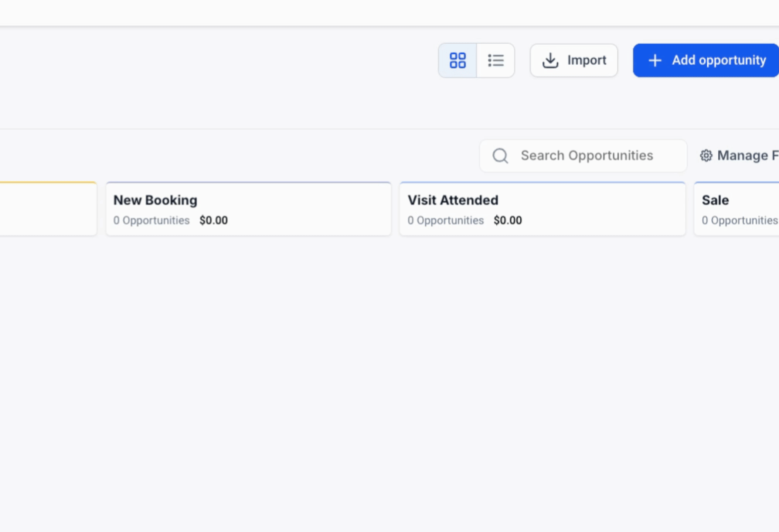779x532 pixels.
Task: Click Visit Attended opportunities count
Action: coord(445,220)
